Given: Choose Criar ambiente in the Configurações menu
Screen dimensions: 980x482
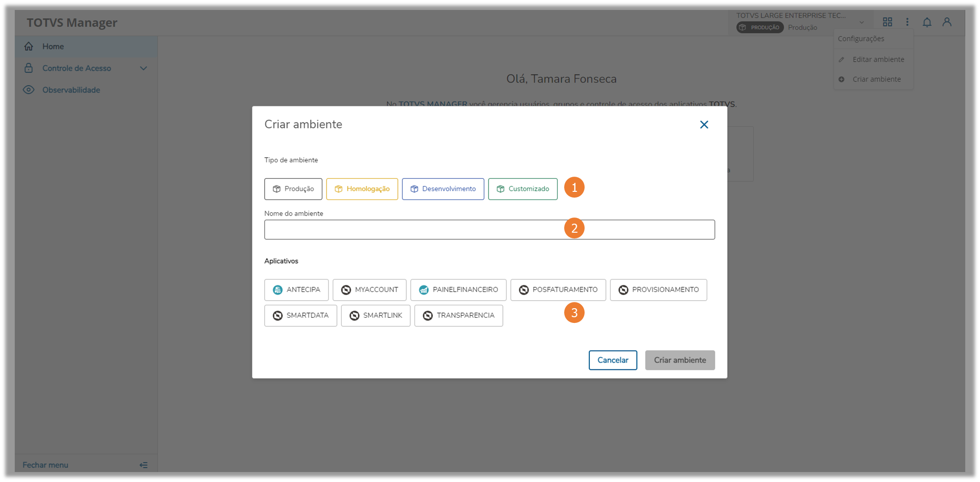Looking at the screenshot, I should pos(876,79).
